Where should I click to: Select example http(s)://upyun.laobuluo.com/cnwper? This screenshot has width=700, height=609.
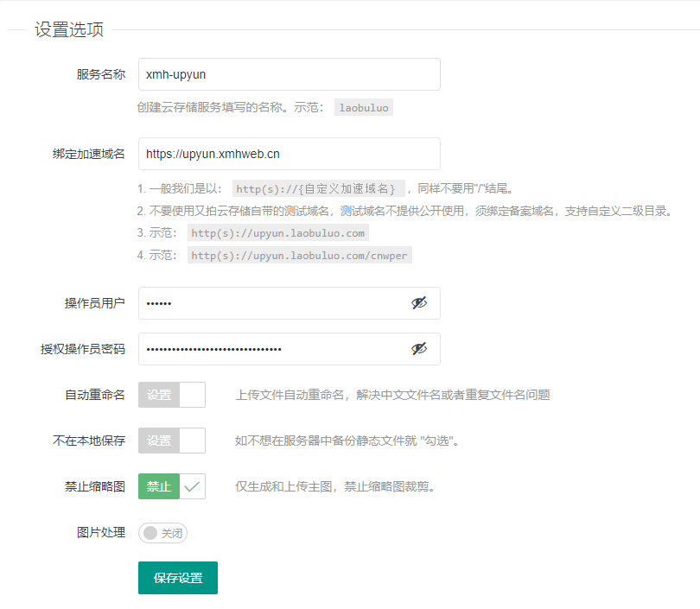click(300, 255)
